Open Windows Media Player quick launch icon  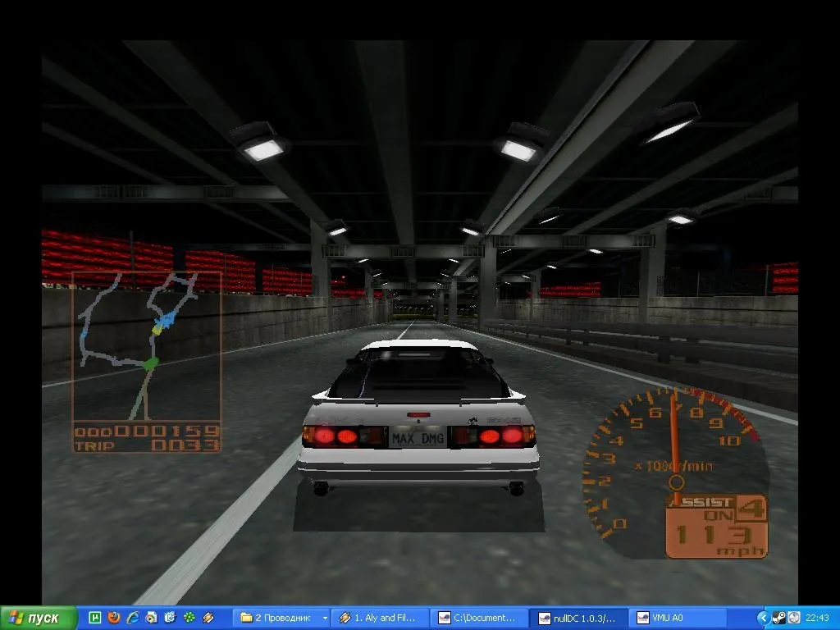152,618
